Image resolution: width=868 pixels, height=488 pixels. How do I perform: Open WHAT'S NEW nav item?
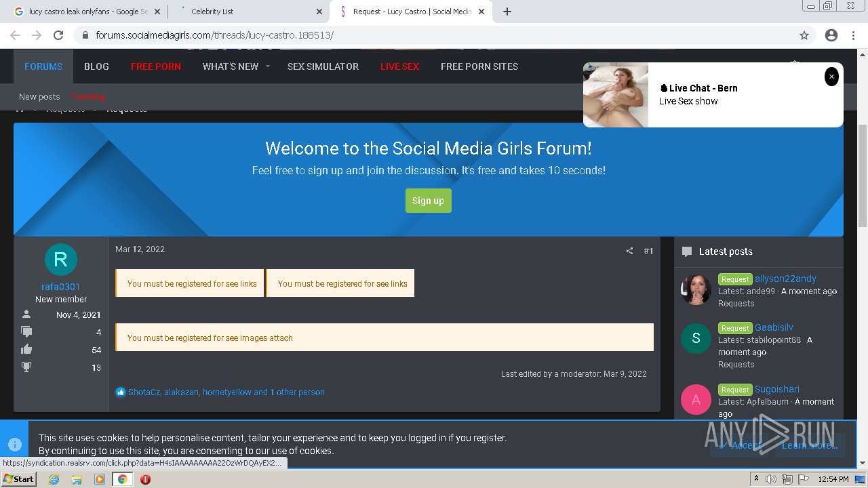tap(231, 66)
